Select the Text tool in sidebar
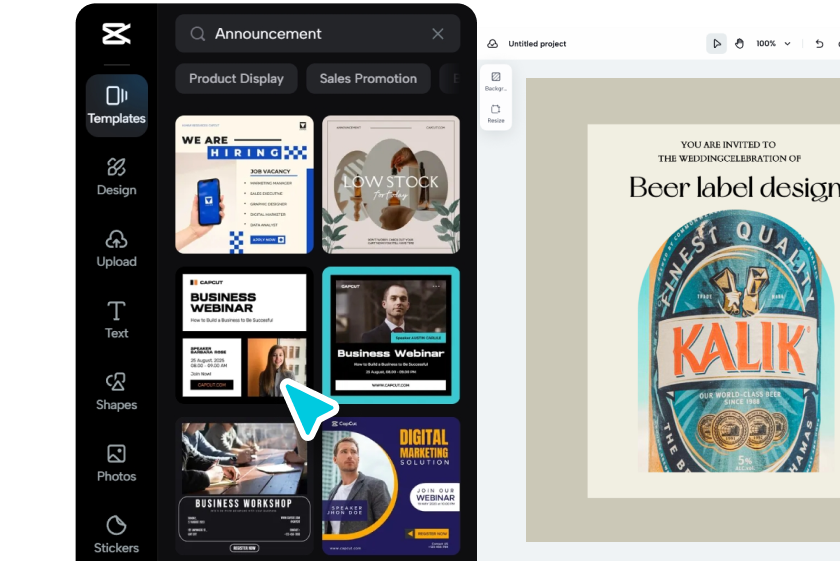840x561 pixels. click(116, 320)
